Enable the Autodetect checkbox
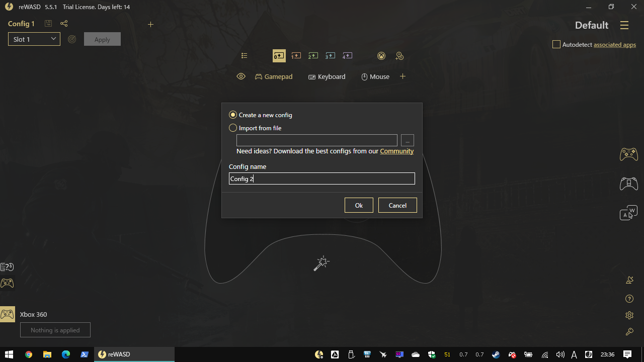 (556, 44)
